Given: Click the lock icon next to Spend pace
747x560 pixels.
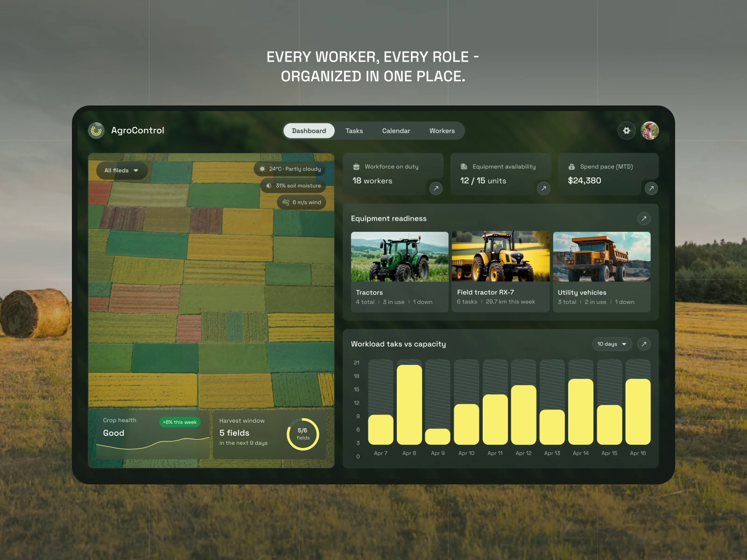Looking at the screenshot, I should coord(571,166).
